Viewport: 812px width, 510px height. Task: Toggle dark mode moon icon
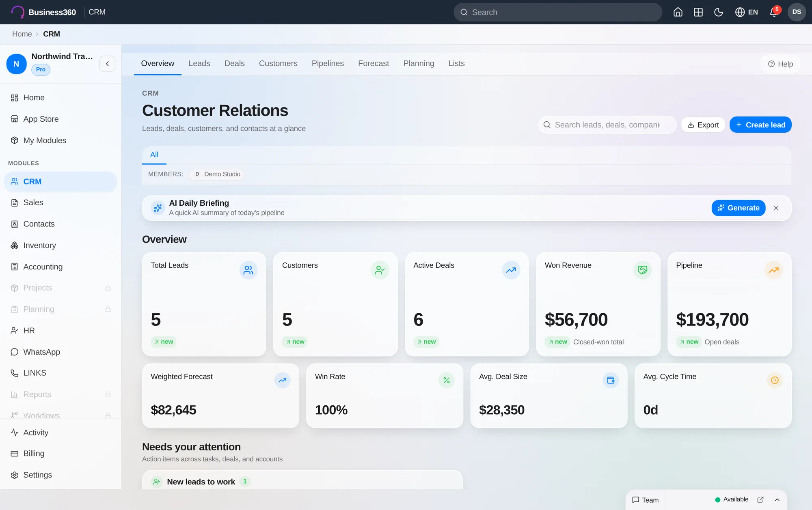718,12
